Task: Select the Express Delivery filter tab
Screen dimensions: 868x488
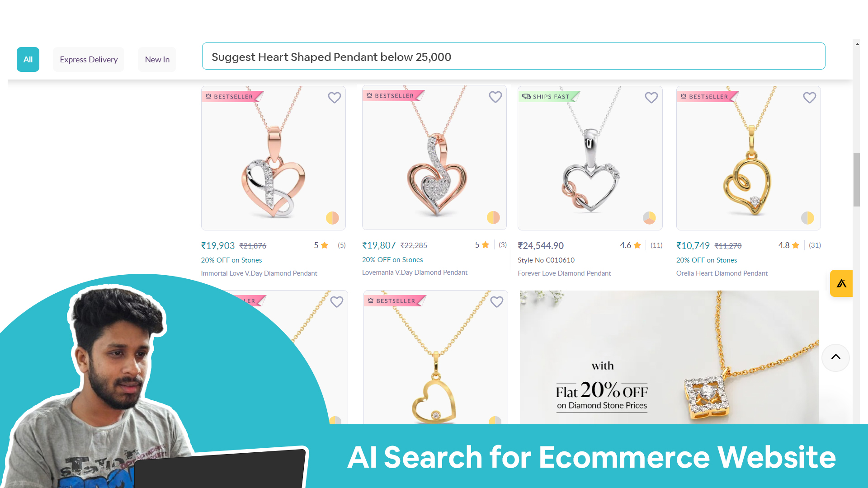Action: point(89,59)
